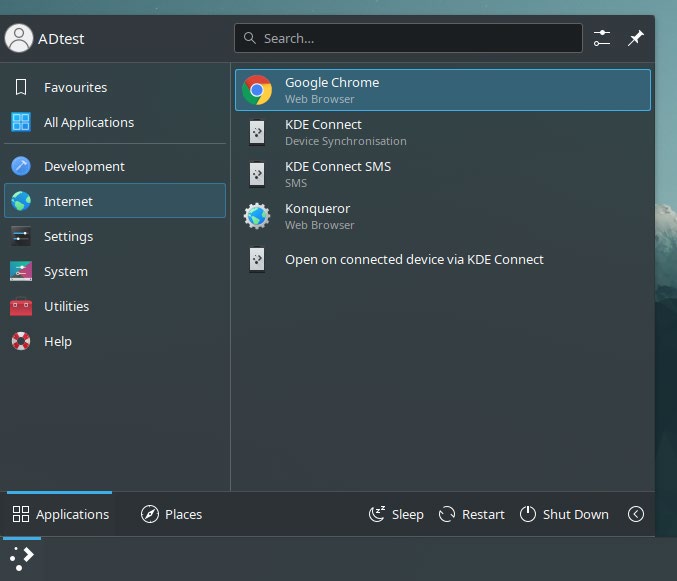The width and height of the screenshot is (677, 581).
Task: Click the magnifier icon in search box
Action: (250, 38)
